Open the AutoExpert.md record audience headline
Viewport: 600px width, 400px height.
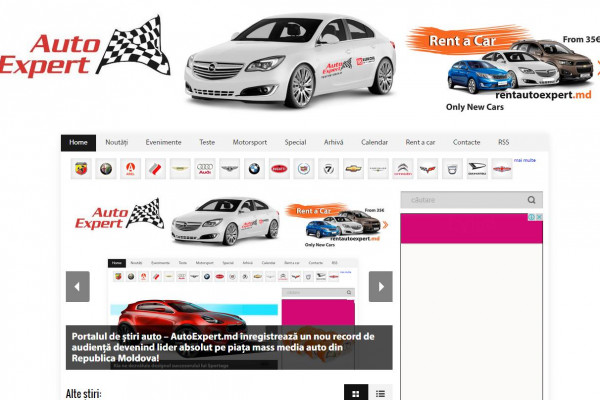(x=223, y=347)
